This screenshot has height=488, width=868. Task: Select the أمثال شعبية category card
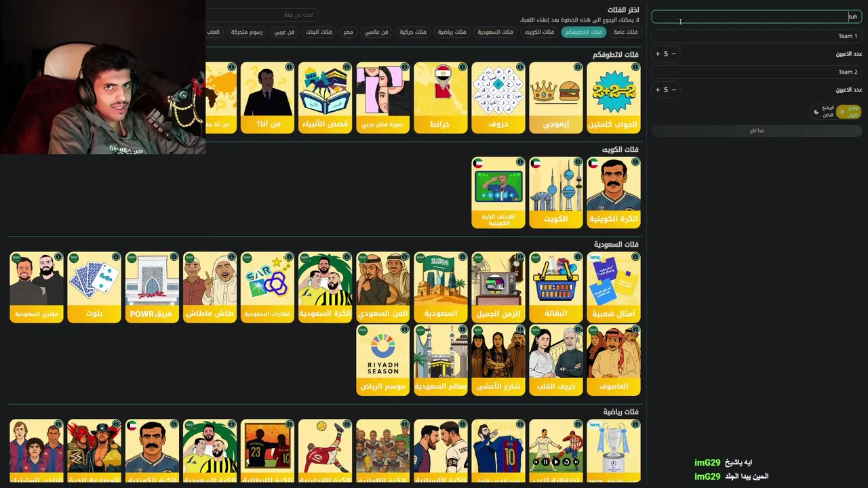pyautogui.click(x=613, y=287)
